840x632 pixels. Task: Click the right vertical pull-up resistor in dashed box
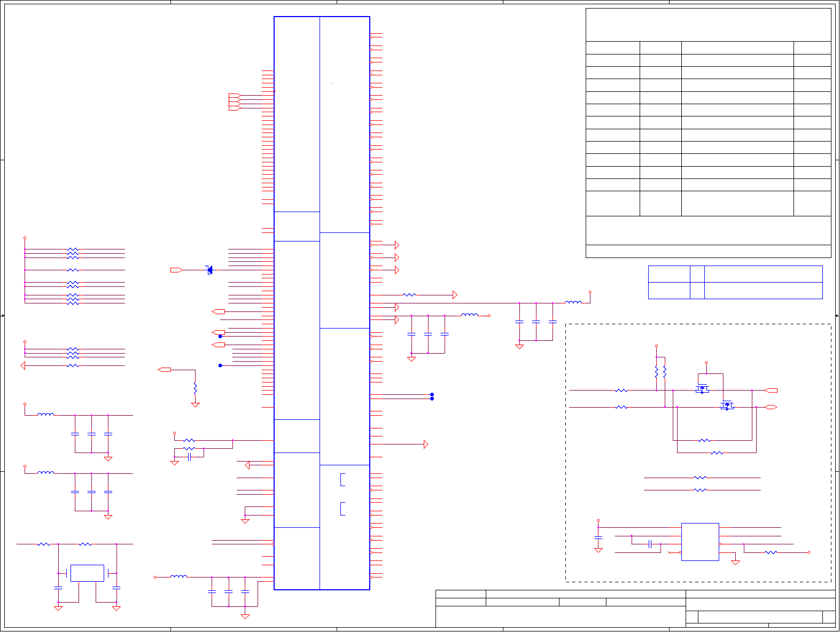click(x=665, y=372)
